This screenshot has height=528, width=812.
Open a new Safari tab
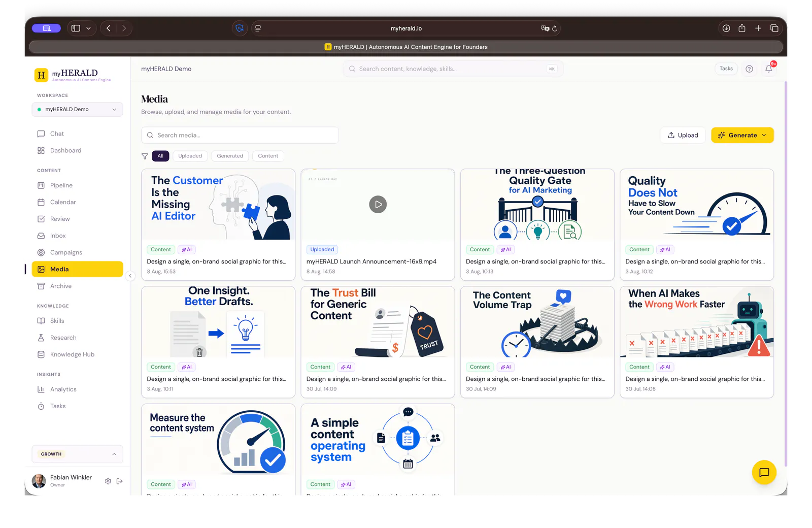tap(758, 28)
